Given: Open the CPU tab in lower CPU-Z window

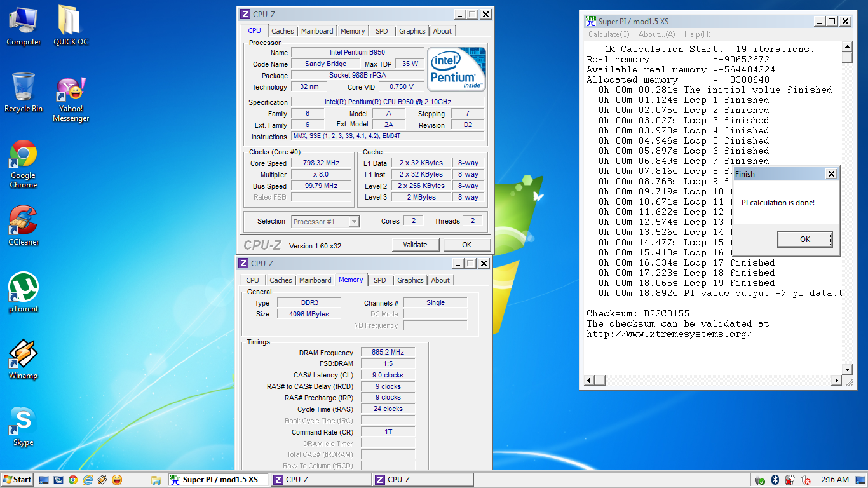Looking at the screenshot, I should point(253,280).
